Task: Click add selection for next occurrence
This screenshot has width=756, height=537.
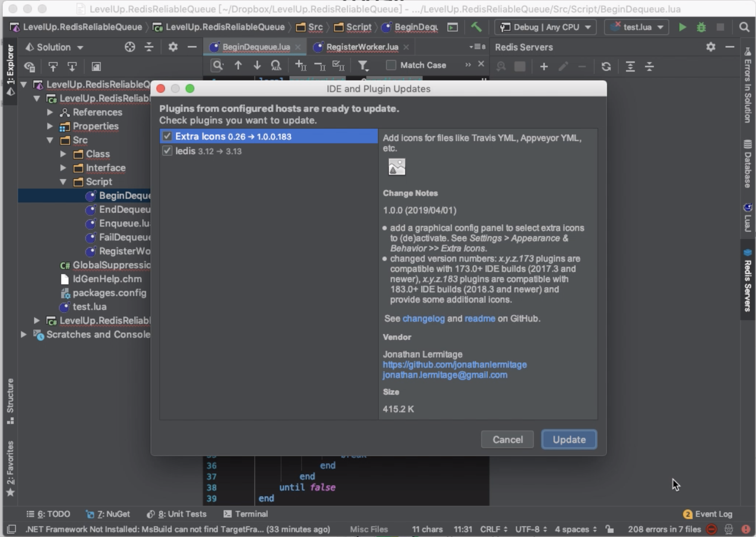Action: click(x=300, y=65)
